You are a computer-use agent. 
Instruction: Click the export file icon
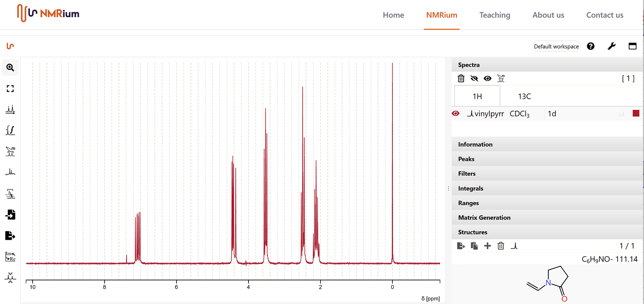tap(10, 236)
